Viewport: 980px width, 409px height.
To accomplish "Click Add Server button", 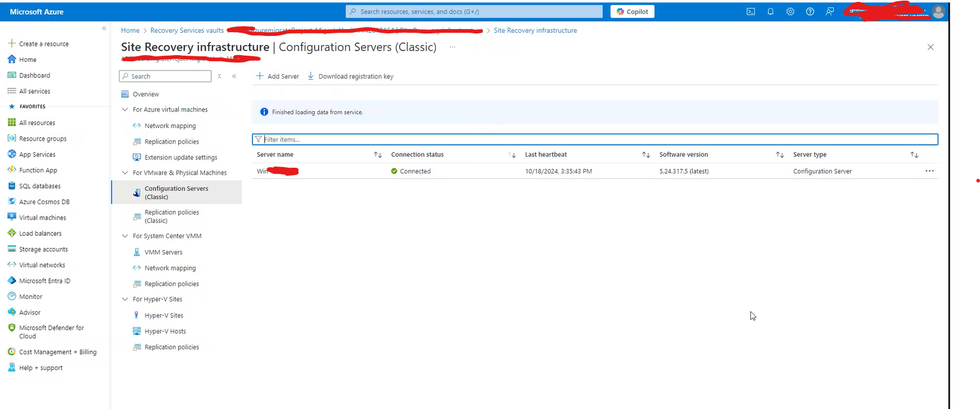I will click(277, 76).
